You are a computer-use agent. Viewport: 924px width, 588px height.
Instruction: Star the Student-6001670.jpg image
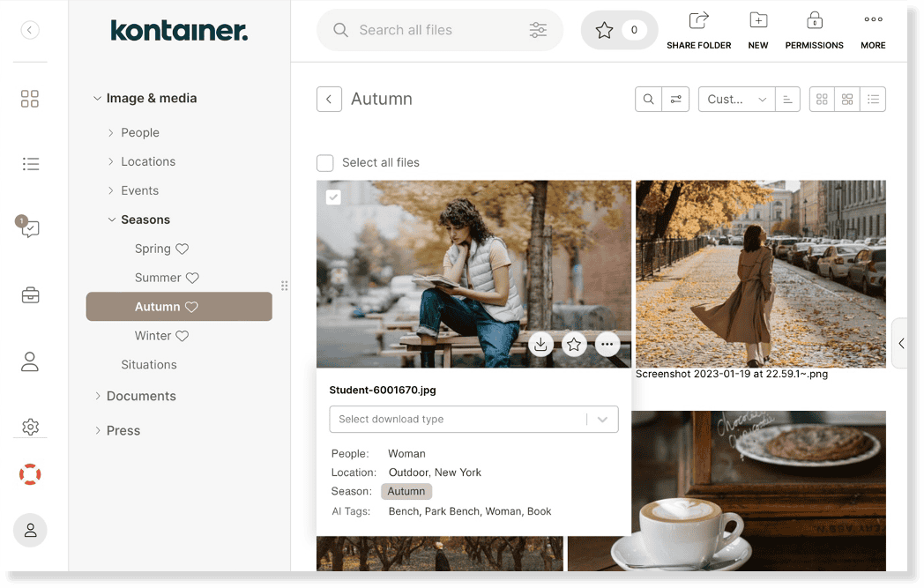point(574,345)
